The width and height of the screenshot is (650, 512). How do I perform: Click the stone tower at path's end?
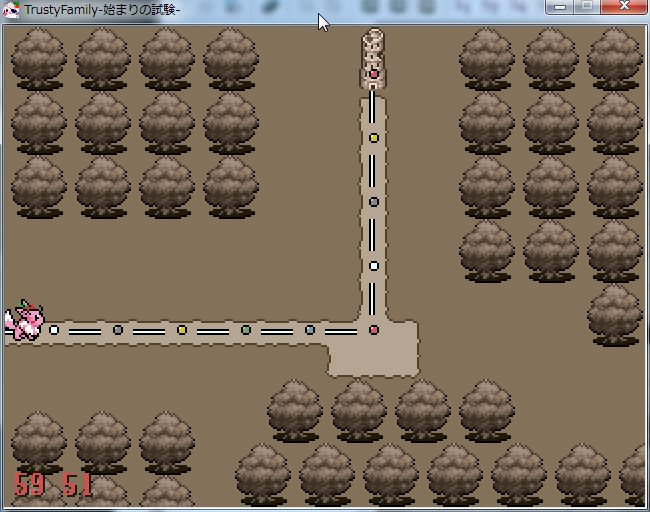pos(373,58)
